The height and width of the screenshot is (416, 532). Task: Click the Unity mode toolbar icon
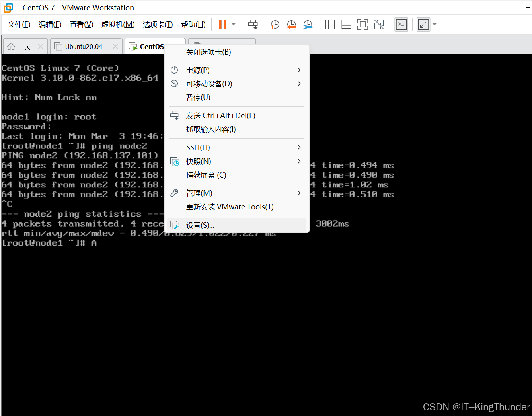pyautogui.click(x=379, y=25)
